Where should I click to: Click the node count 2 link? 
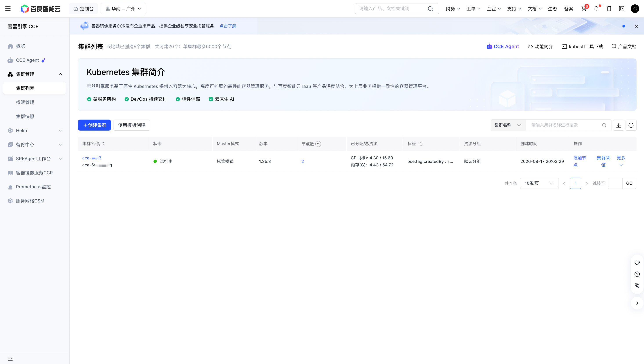click(302, 161)
